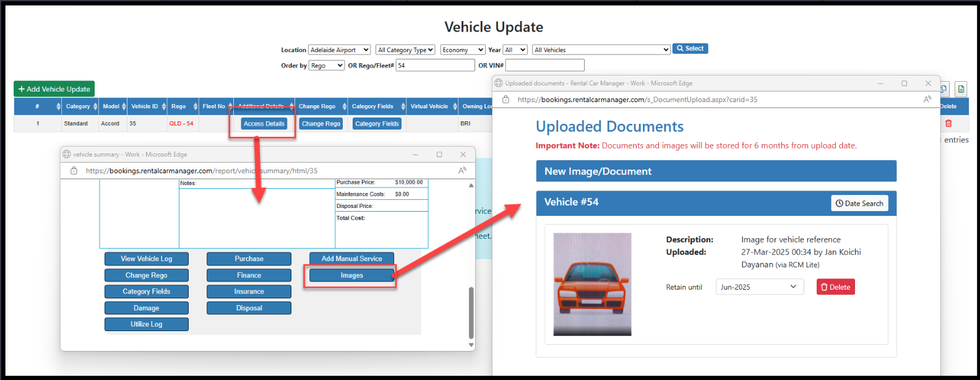Click Read Aloud icon in Uploaded documents window

(x=927, y=100)
